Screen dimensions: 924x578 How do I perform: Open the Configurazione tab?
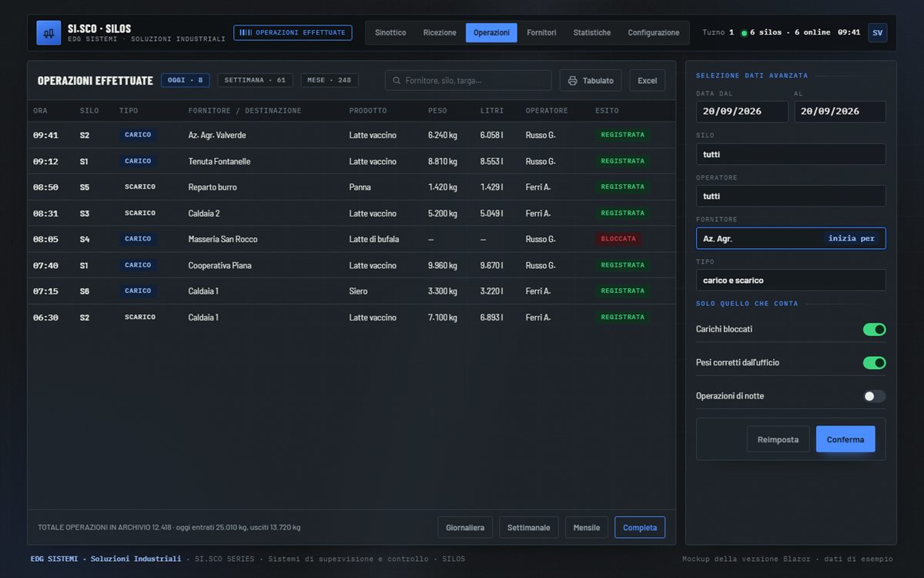click(654, 32)
